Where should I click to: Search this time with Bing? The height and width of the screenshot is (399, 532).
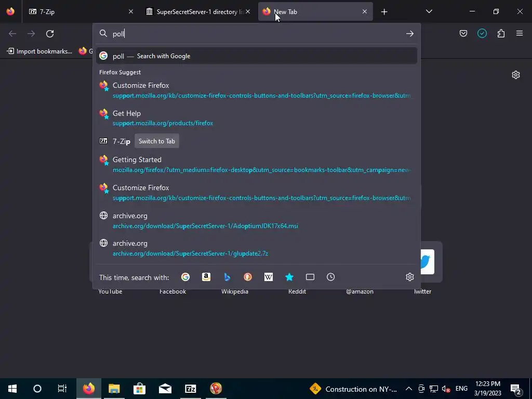click(227, 277)
